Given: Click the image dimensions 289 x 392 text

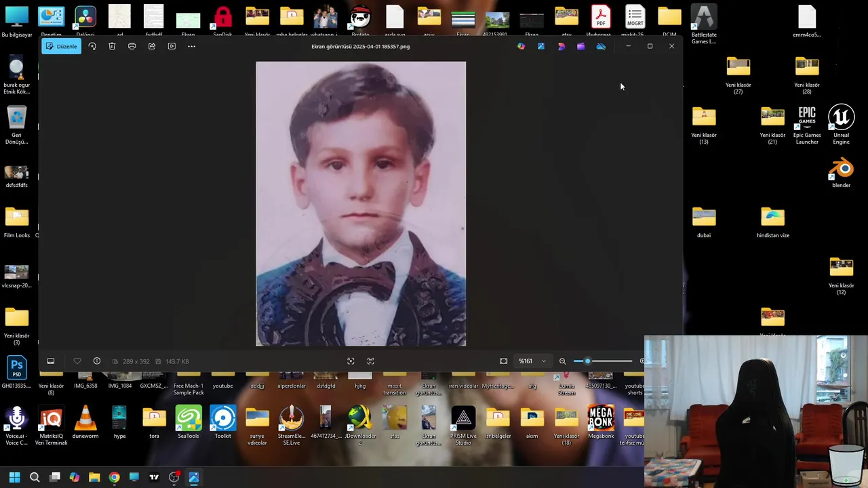Looking at the screenshot, I should (136, 361).
